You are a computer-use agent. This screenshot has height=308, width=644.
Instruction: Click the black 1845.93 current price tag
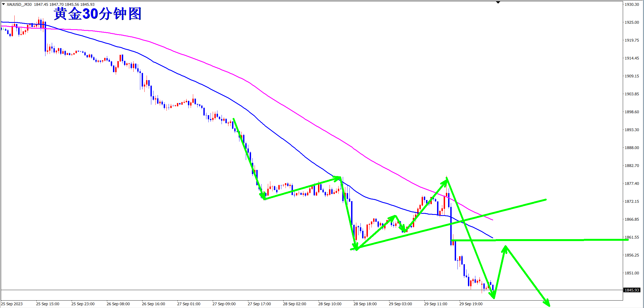(631, 290)
